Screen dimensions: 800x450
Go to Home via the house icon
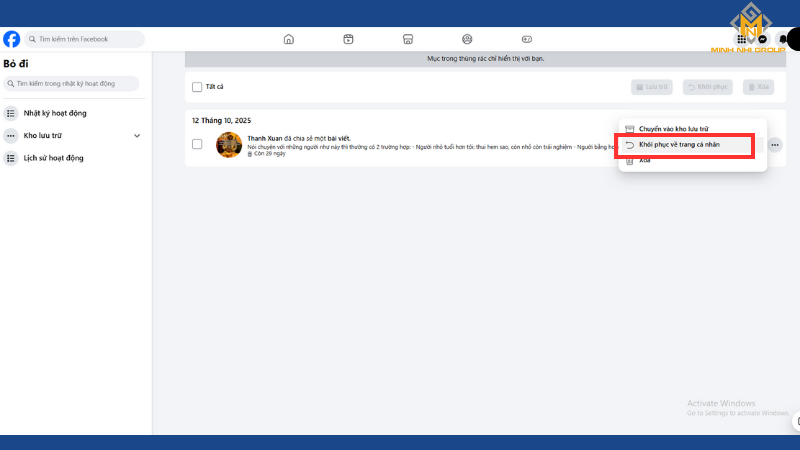click(x=289, y=40)
